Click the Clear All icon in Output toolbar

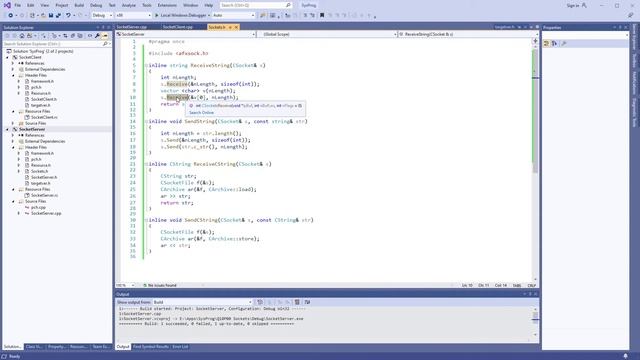tap(297, 302)
